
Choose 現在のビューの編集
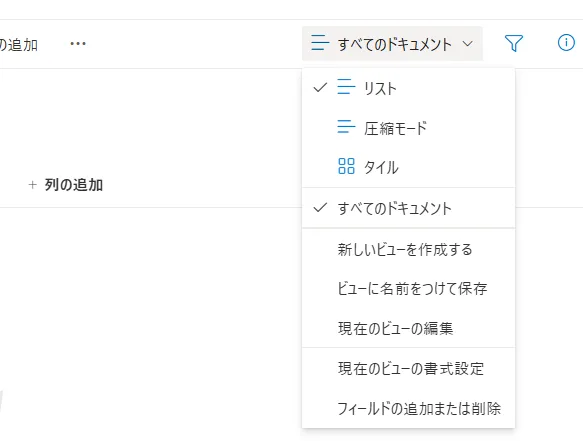click(x=408, y=328)
